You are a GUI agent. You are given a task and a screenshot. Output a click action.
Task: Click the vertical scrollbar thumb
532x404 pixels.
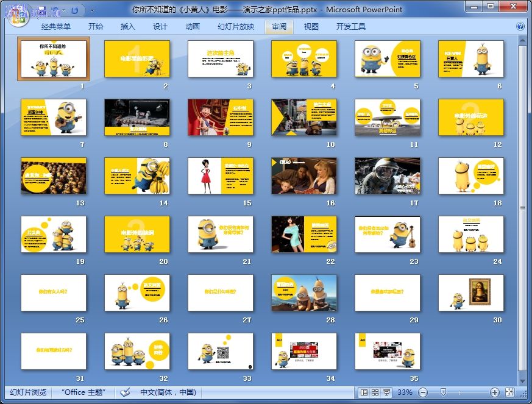[x=522, y=208]
